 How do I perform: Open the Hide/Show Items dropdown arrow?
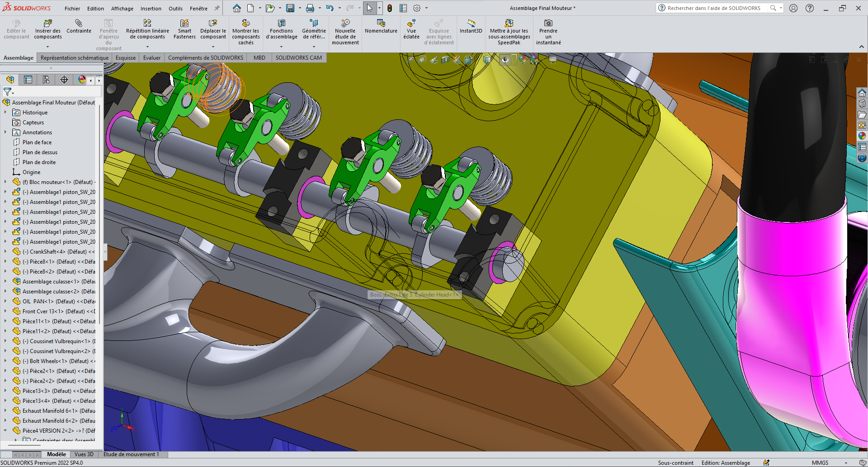[514, 60]
